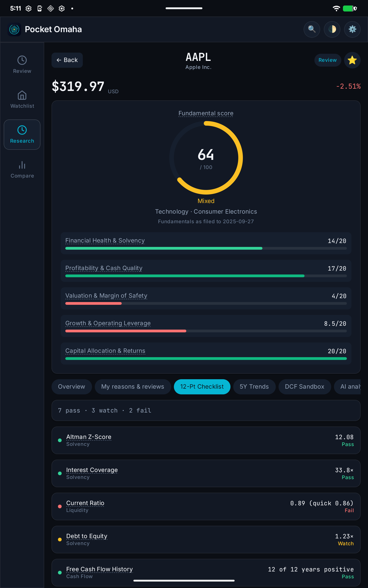Open Valuation & Margin of Safety
This screenshot has width=368, height=588.
pos(206,298)
